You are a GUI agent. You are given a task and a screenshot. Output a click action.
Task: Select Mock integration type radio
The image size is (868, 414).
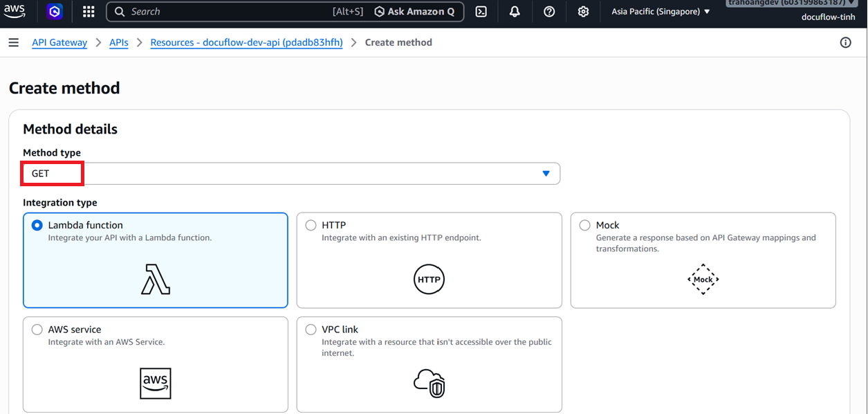pos(585,225)
